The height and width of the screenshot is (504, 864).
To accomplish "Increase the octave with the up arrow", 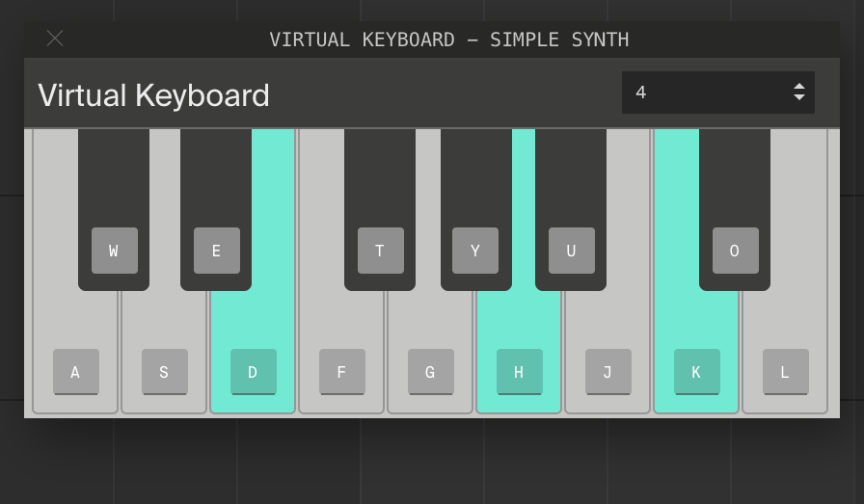I will click(799, 87).
